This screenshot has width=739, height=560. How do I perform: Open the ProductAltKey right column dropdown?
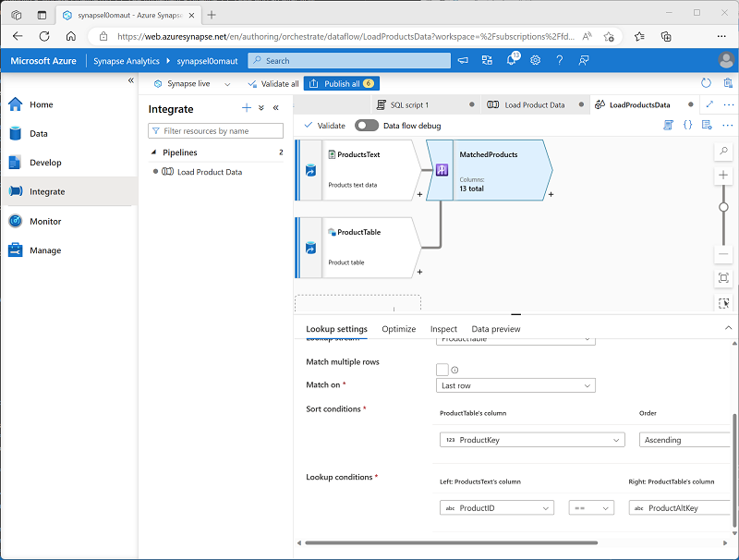click(679, 508)
